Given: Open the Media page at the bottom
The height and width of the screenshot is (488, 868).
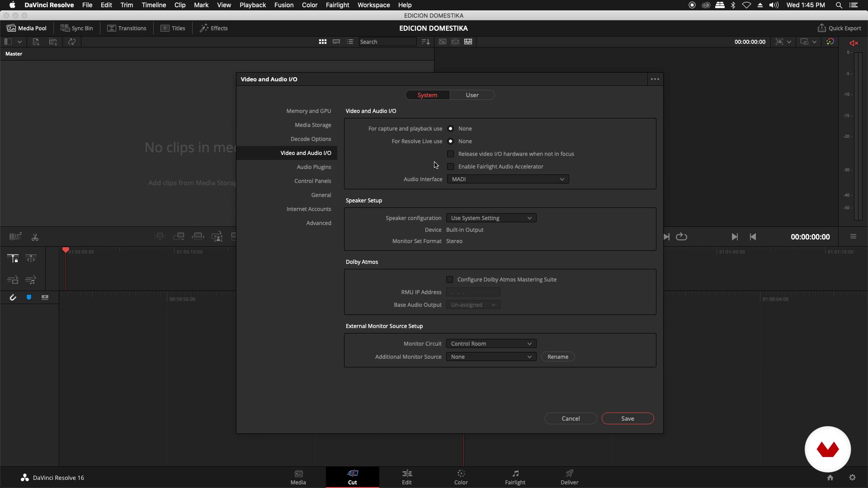Looking at the screenshot, I should point(298,477).
